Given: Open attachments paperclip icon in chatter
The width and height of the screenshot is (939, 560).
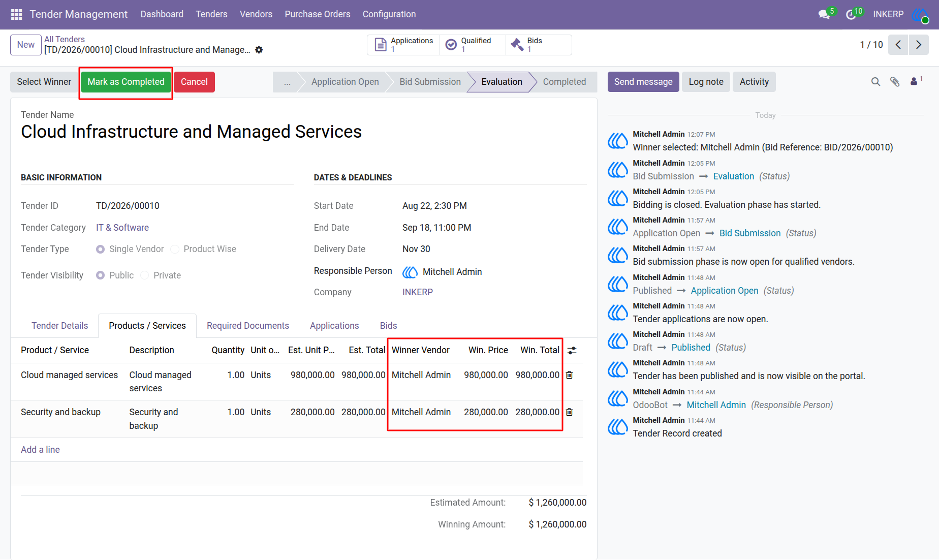Looking at the screenshot, I should click(x=895, y=82).
